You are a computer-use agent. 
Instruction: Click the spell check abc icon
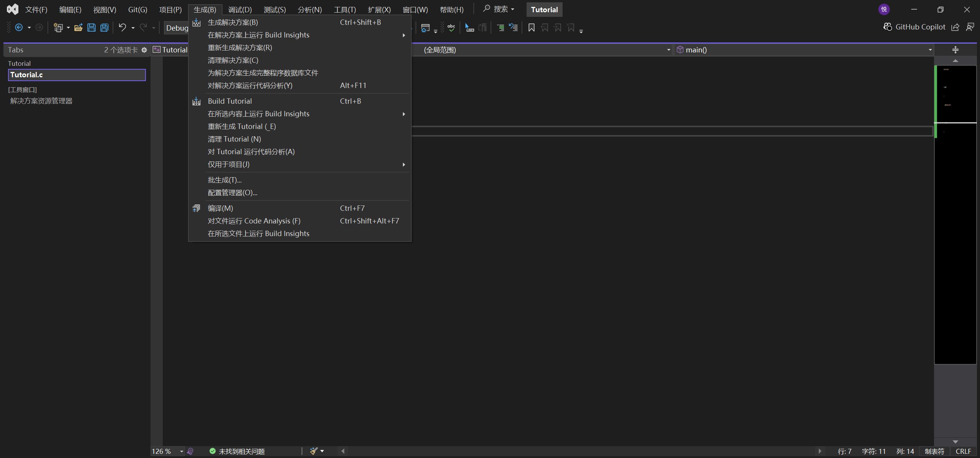click(x=451, y=28)
